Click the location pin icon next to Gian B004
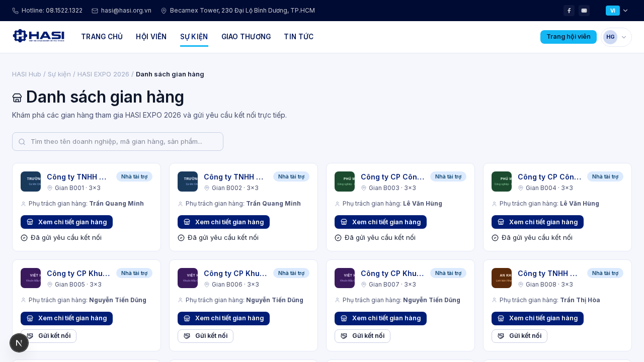Screen dimensions: 644x362 (x=521, y=188)
